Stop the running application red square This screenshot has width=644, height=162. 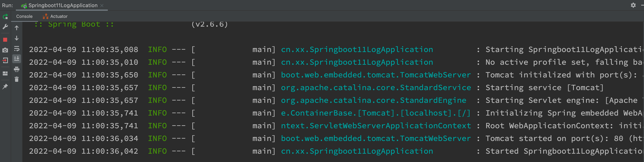click(5, 40)
